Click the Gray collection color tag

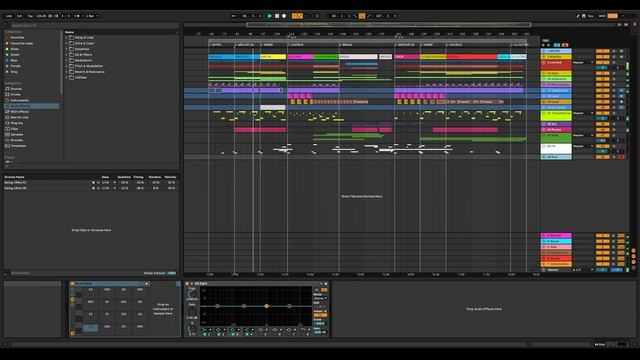(7, 71)
